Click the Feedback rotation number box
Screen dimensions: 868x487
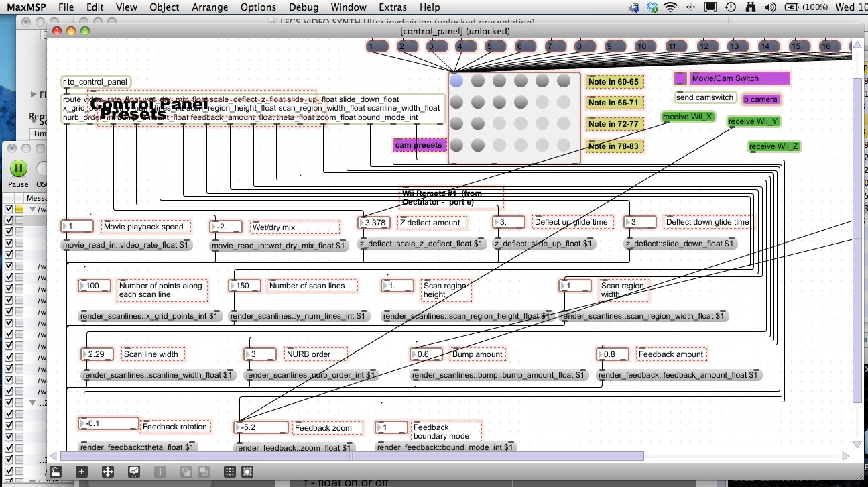[109, 423]
